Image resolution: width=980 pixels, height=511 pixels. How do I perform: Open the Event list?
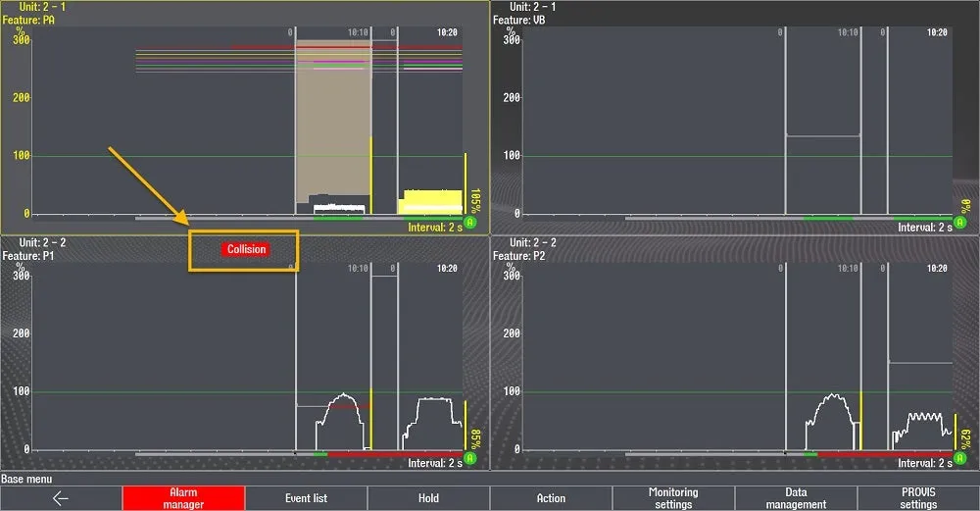point(306,498)
